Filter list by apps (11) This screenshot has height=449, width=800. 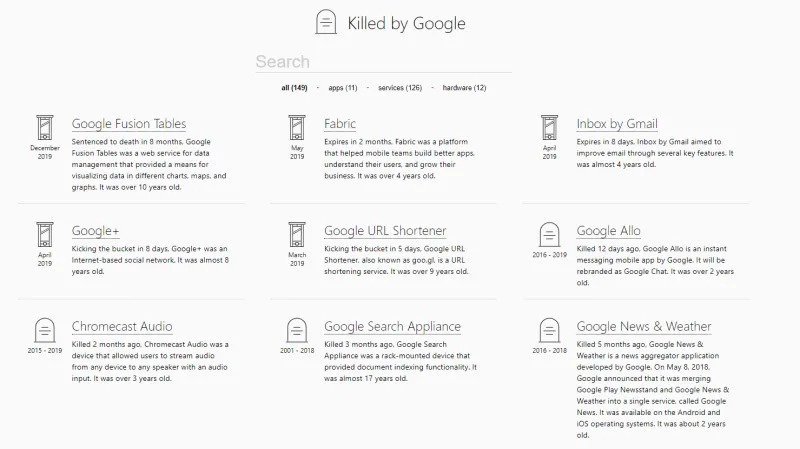tap(343, 88)
